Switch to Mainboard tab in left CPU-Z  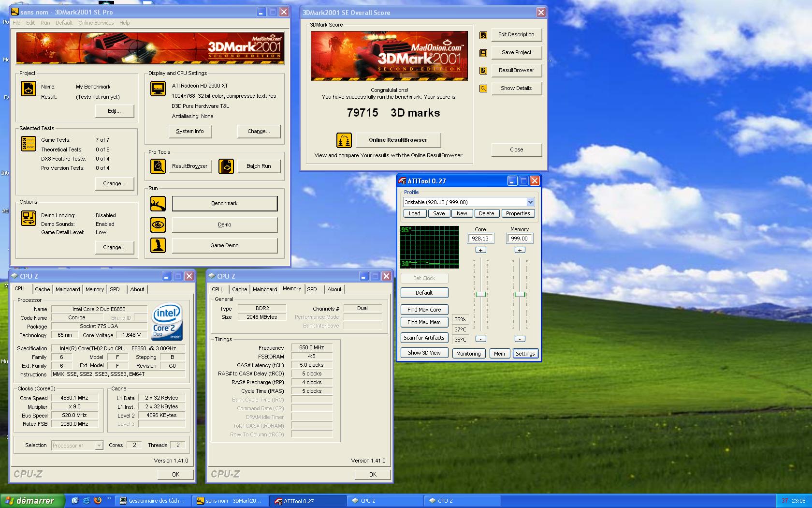tap(68, 289)
